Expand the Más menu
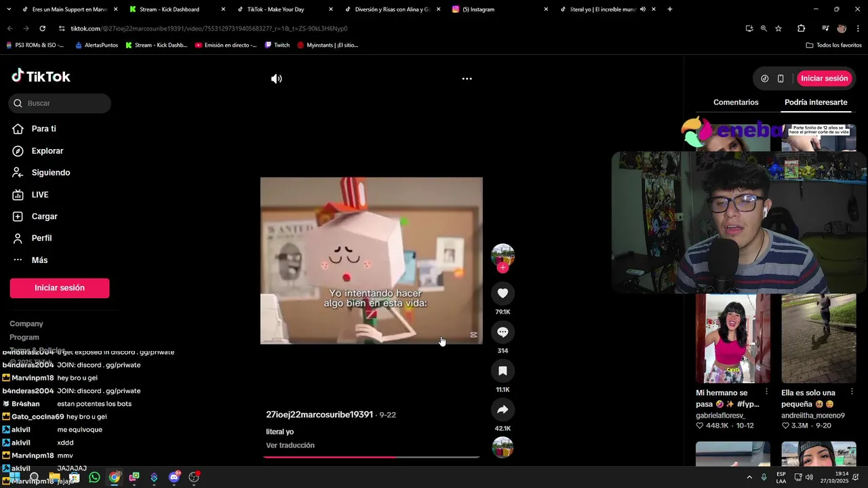 point(39,260)
